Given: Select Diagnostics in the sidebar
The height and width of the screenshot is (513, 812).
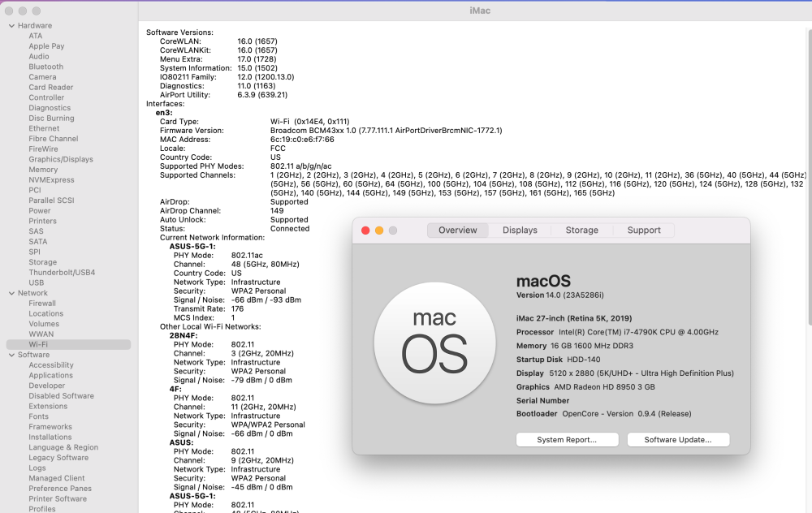Looking at the screenshot, I should (x=50, y=108).
